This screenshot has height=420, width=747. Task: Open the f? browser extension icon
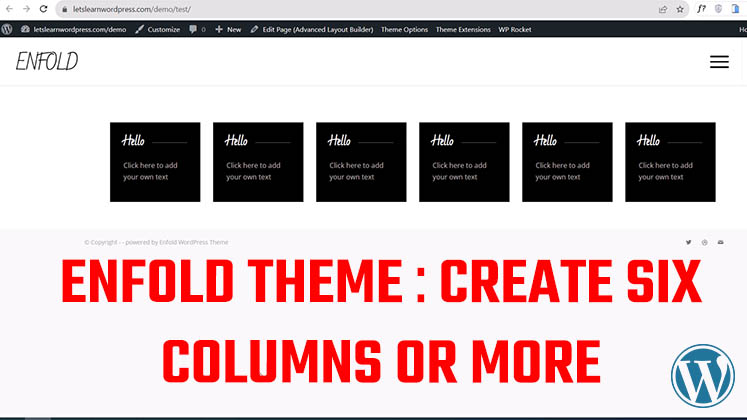pos(701,9)
